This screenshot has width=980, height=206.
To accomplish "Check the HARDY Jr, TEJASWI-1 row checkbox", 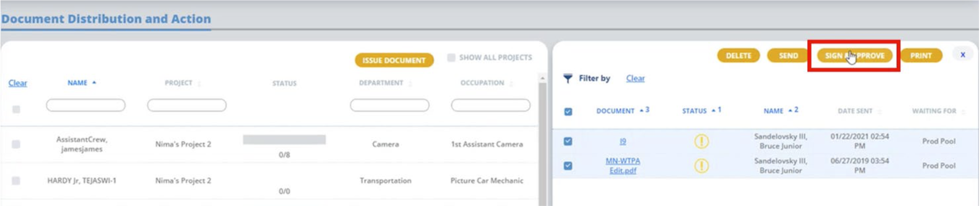I will (16, 180).
